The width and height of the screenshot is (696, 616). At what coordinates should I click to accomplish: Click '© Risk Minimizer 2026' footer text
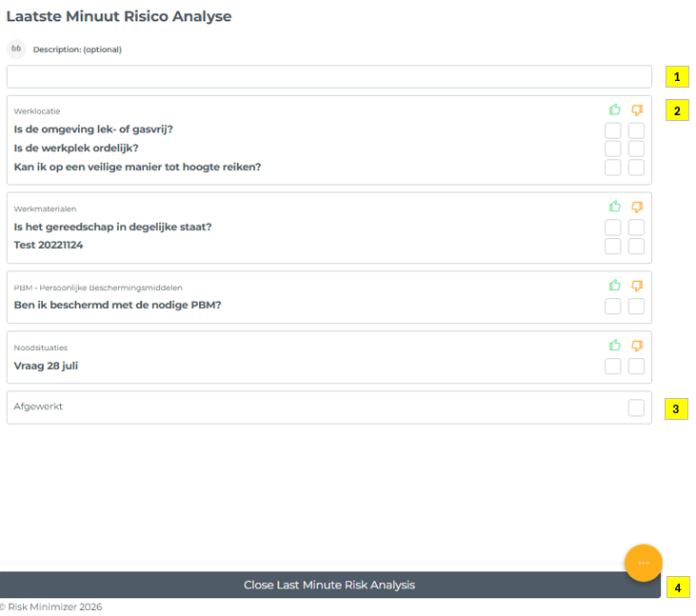coord(50,606)
